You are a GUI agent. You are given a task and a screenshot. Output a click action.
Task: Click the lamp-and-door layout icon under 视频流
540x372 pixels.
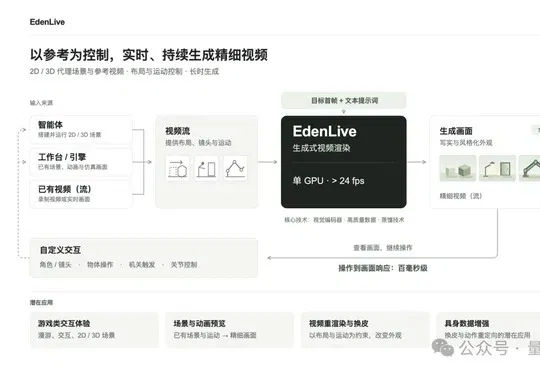[207, 168]
